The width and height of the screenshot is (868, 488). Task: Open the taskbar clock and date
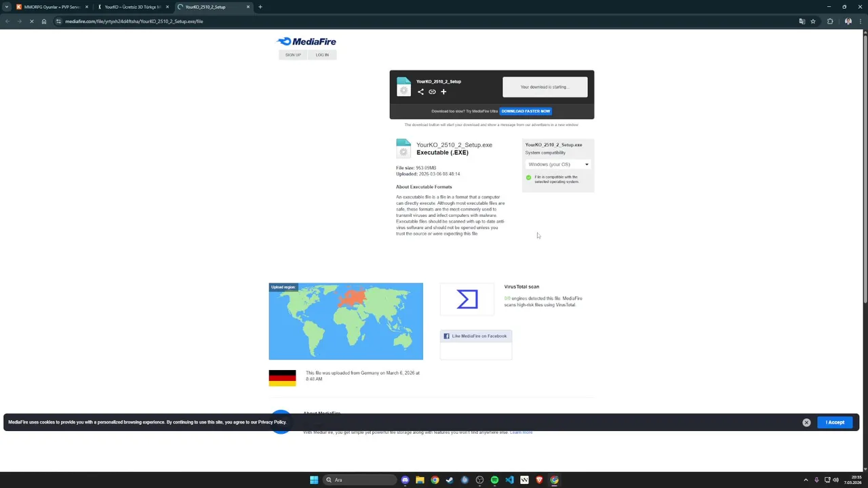coord(852,480)
